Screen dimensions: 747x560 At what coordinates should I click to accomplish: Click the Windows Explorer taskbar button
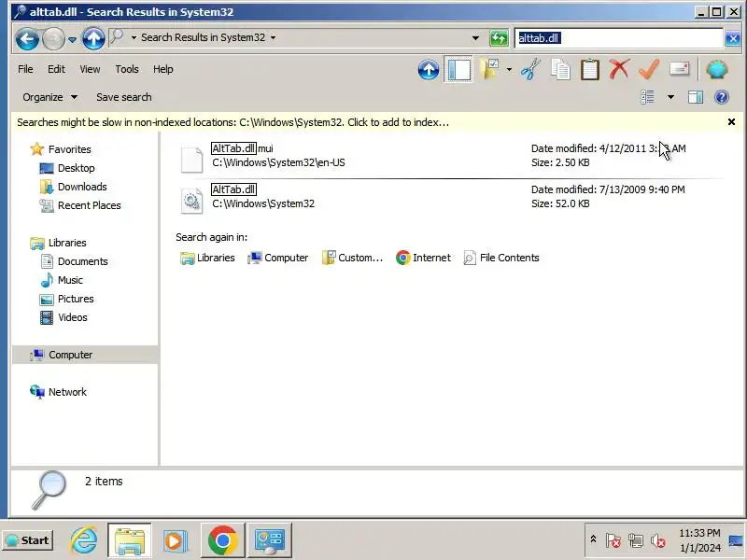(x=130, y=540)
